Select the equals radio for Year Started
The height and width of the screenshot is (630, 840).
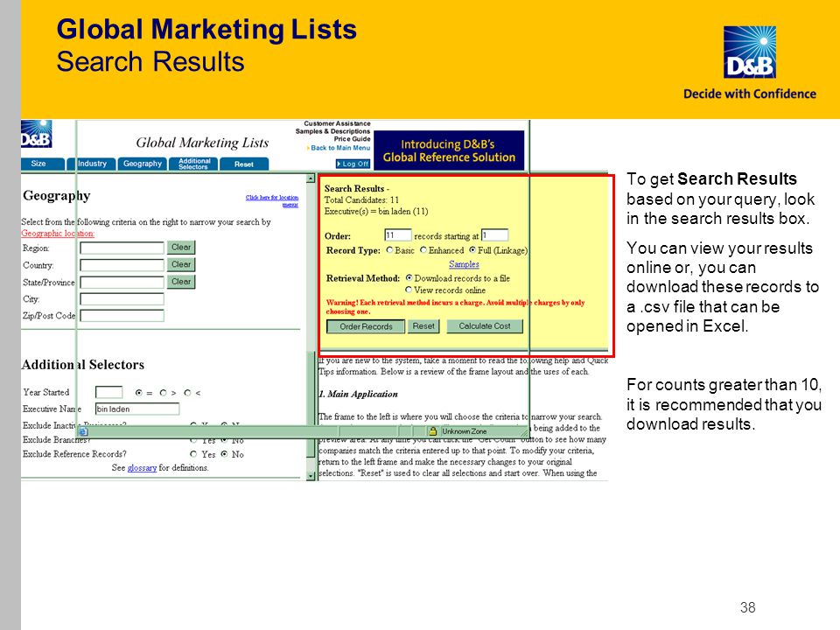point(139,393)
